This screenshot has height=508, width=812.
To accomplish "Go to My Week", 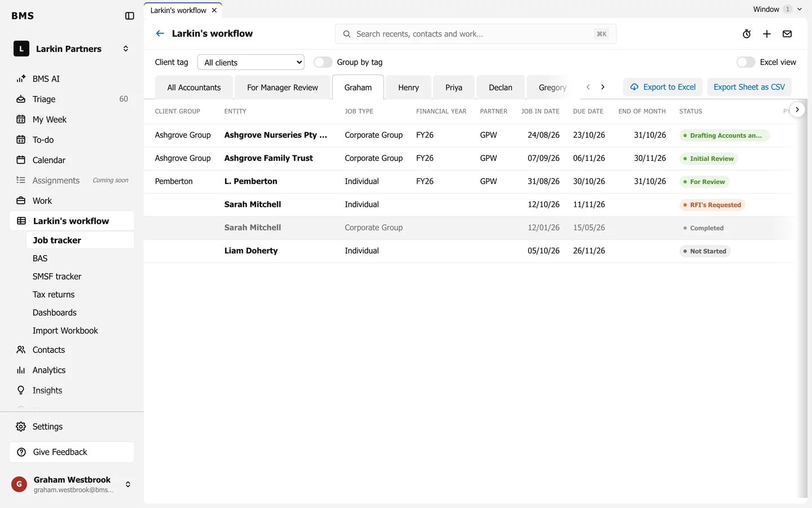I will (72, 120).
